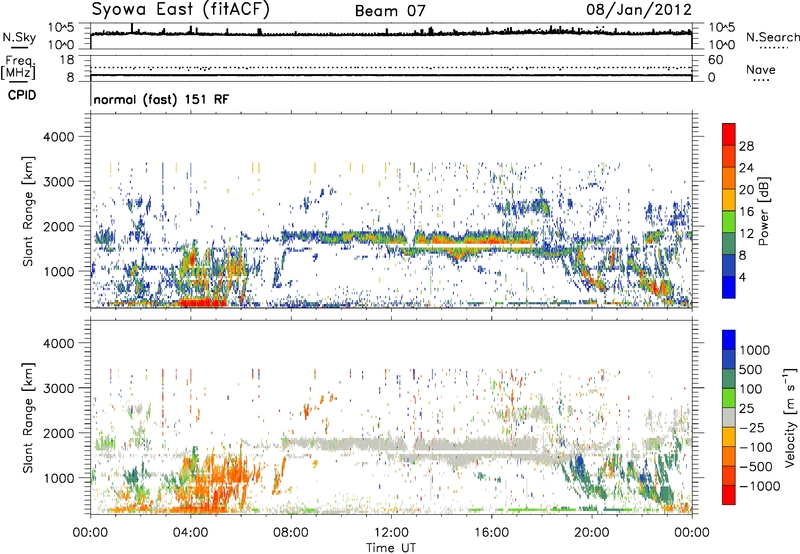Click the "20:00" time tick label

coord(592,533)
